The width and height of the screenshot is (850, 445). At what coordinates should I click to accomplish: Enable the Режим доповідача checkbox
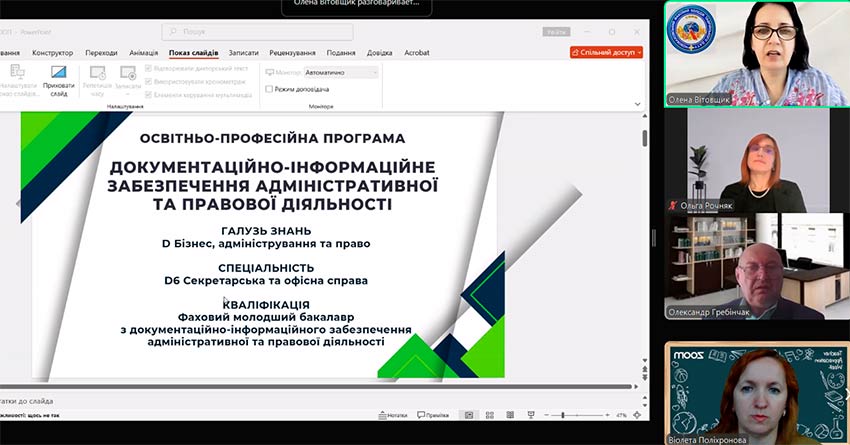click(270, 89)
